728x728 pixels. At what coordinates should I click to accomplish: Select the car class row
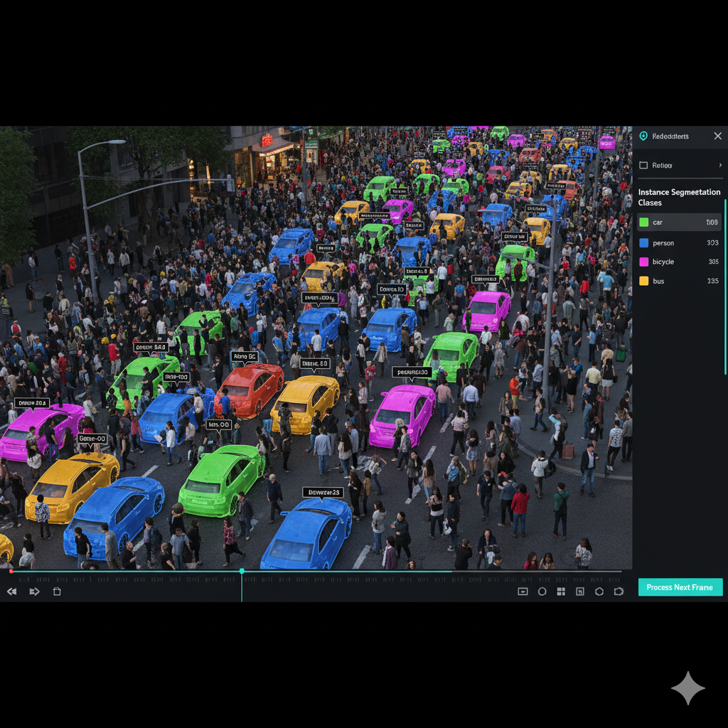tap(679, 223)
